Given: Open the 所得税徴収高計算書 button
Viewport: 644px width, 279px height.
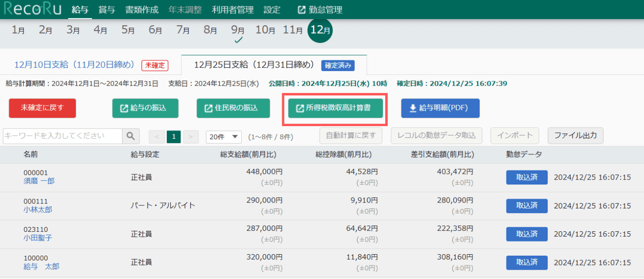Looking at the screenshot, I should [336, 108].
